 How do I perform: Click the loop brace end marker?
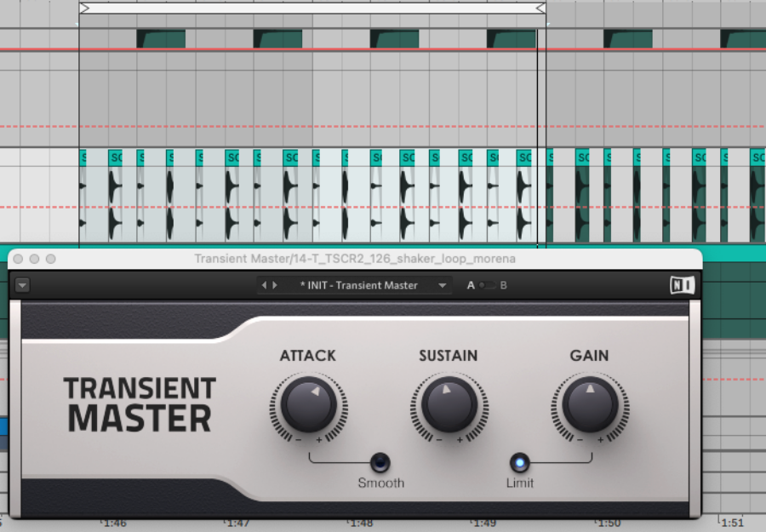click(540, 8)
